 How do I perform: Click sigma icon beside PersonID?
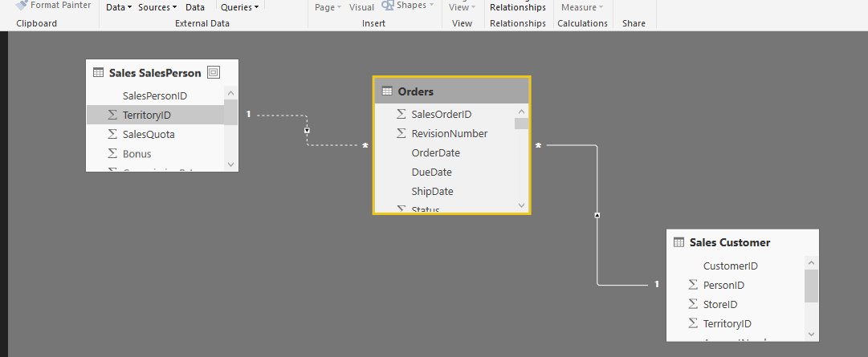[693, 285]
